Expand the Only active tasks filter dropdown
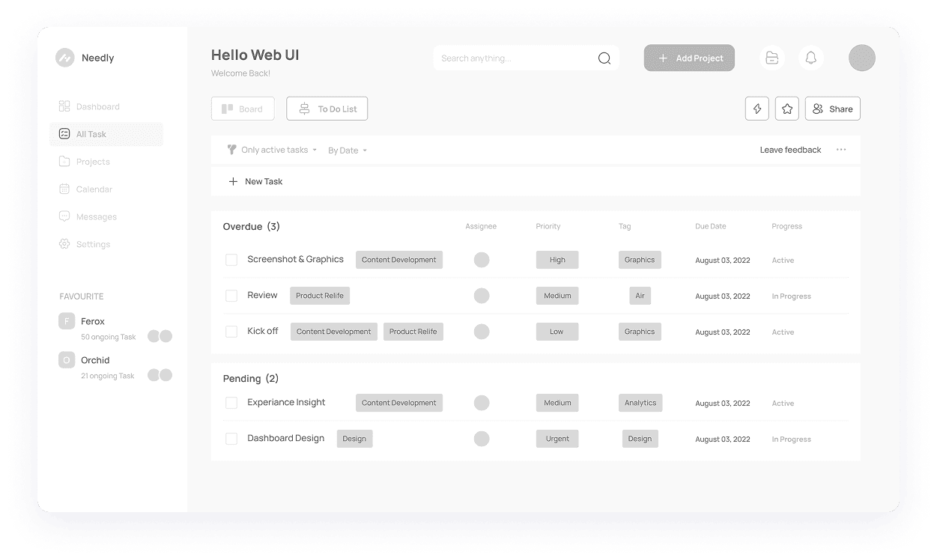The height and width of the screenshot is (560, 937). click(273, 150)
